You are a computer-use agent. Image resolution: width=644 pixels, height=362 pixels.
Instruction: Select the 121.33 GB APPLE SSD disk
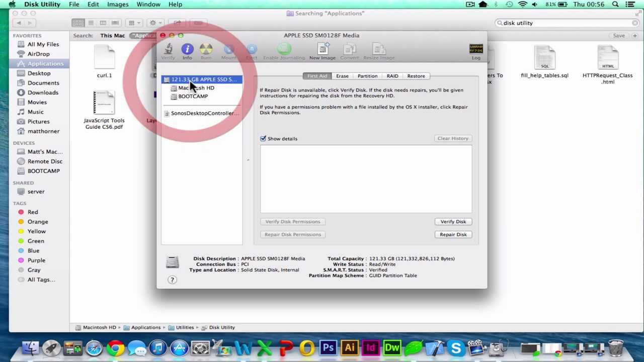tap(202, 79)
